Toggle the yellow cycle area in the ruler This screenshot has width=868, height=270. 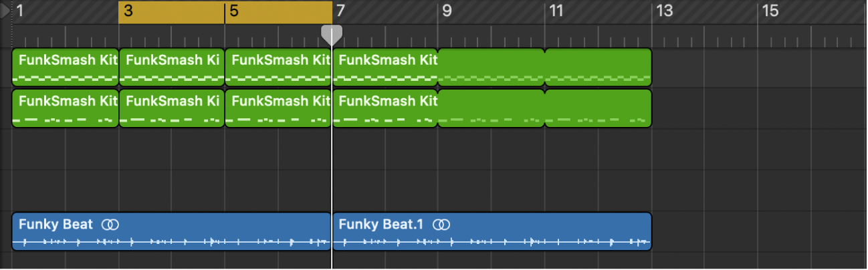pos(225,11)
